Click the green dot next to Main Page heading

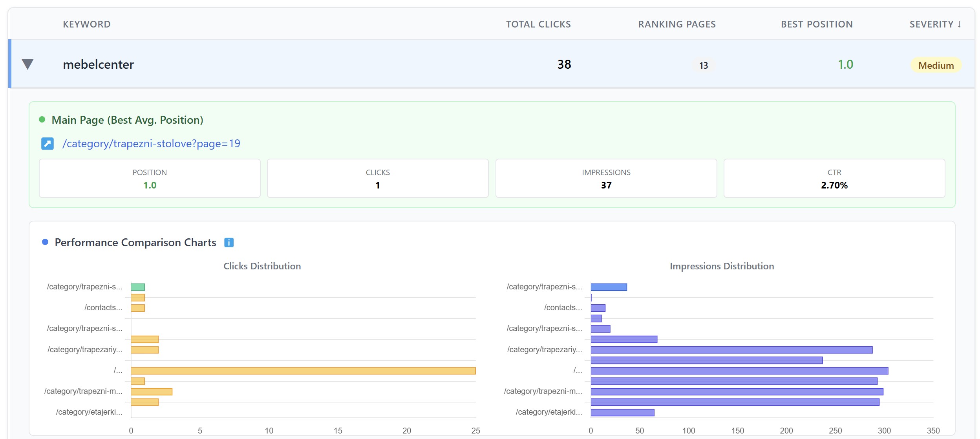43,119
